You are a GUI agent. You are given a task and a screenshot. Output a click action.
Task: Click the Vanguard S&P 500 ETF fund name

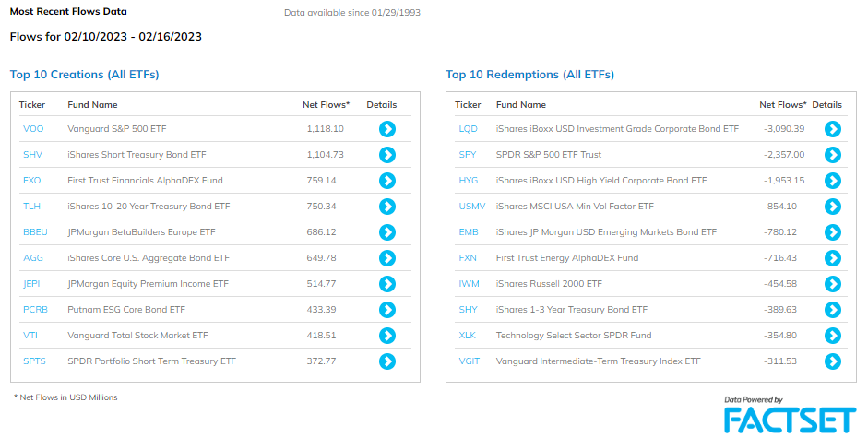point(117,129)
